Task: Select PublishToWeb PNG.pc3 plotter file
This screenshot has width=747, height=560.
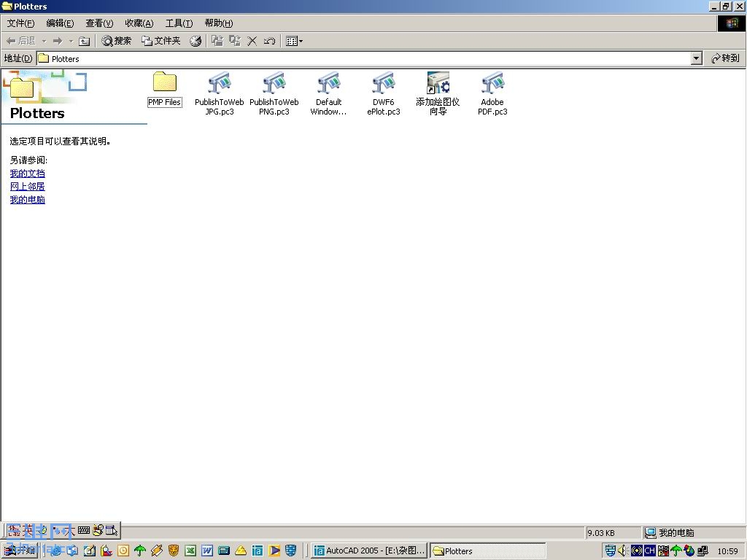Action: [x=274, y=93]
